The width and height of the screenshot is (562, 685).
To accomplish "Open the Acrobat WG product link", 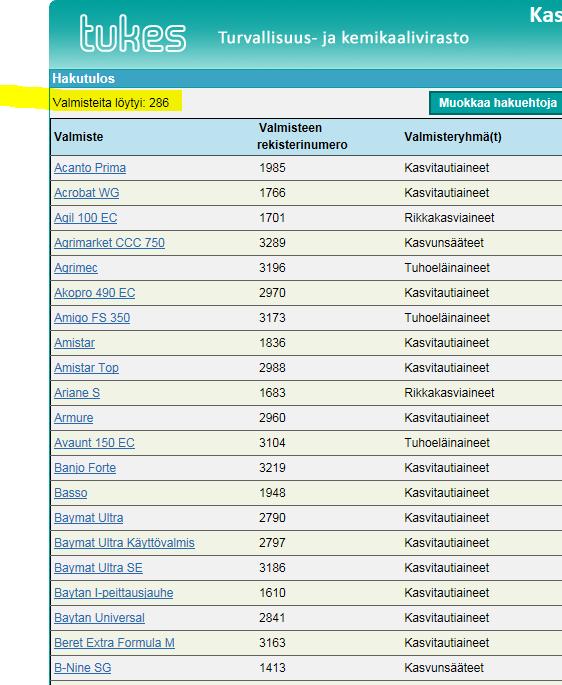I will pos(87,193).
